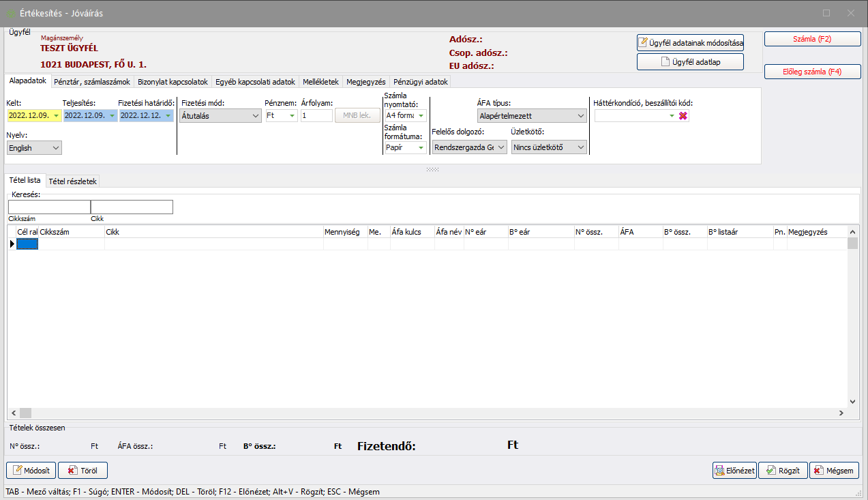
Task: Click the Módosít edit button
Action: (x=31, y=471)
